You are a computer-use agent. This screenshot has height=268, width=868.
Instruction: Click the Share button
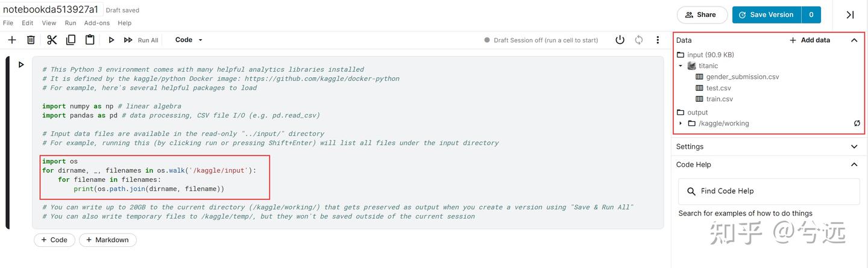point(701,14)
